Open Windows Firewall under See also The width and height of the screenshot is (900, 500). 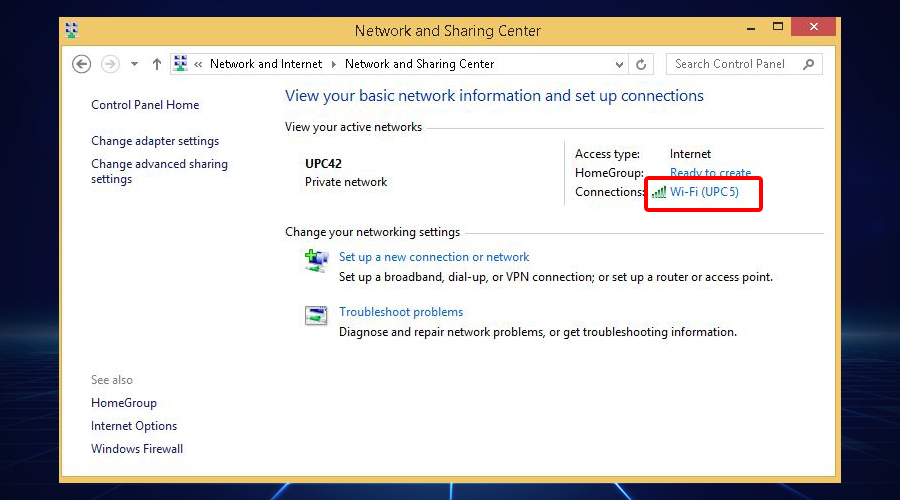point(137,449)
